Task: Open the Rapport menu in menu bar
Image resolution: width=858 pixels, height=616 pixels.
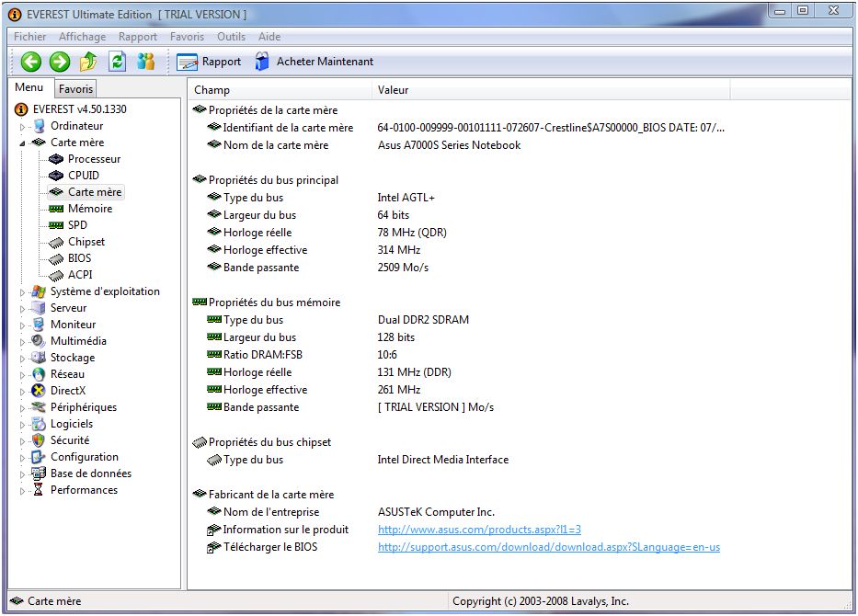Action: click(x=138, y=37)
